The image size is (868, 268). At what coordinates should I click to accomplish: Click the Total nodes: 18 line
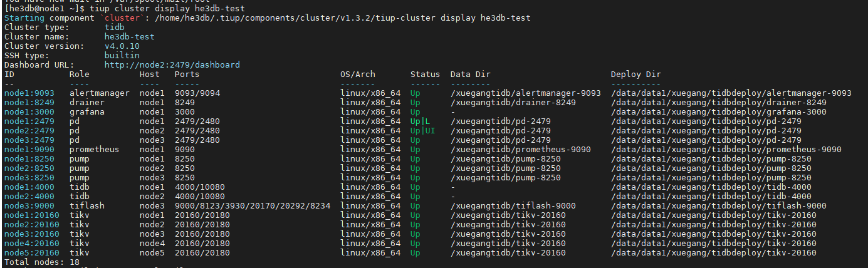tap(41, 262)
